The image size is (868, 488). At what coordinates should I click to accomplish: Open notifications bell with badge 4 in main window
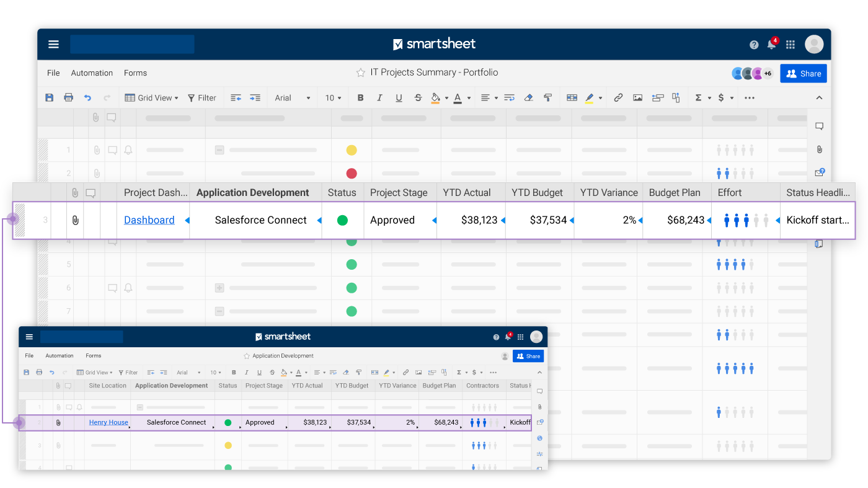tap(772, 44)
